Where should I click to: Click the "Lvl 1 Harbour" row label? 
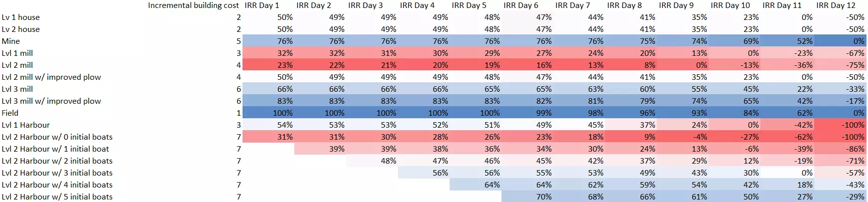click(26, 125)
